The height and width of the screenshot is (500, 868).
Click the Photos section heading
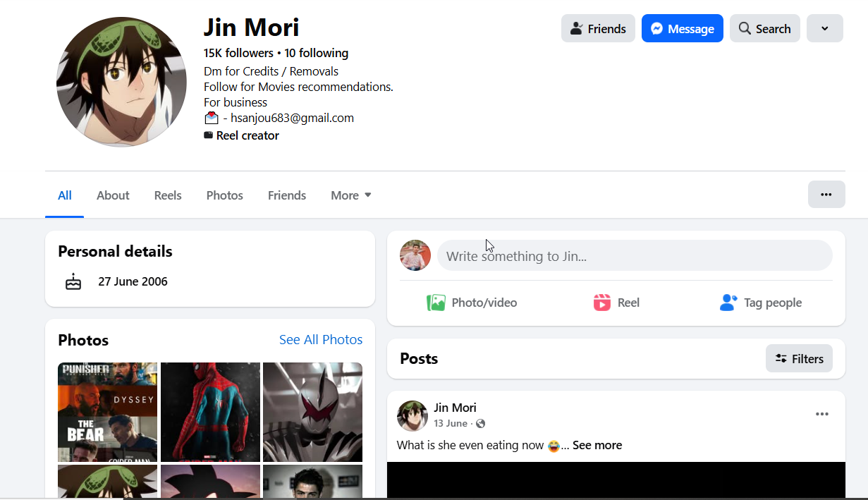pos(83,340)
